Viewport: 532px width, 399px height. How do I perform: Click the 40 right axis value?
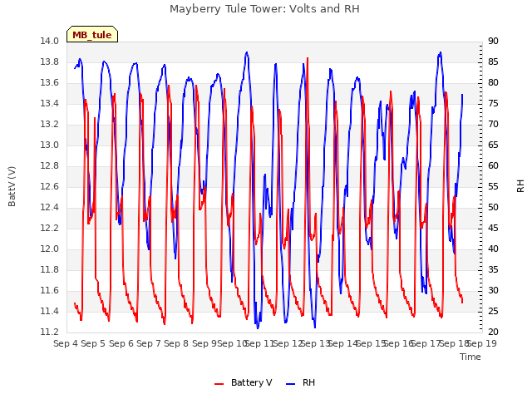[493, 249]
